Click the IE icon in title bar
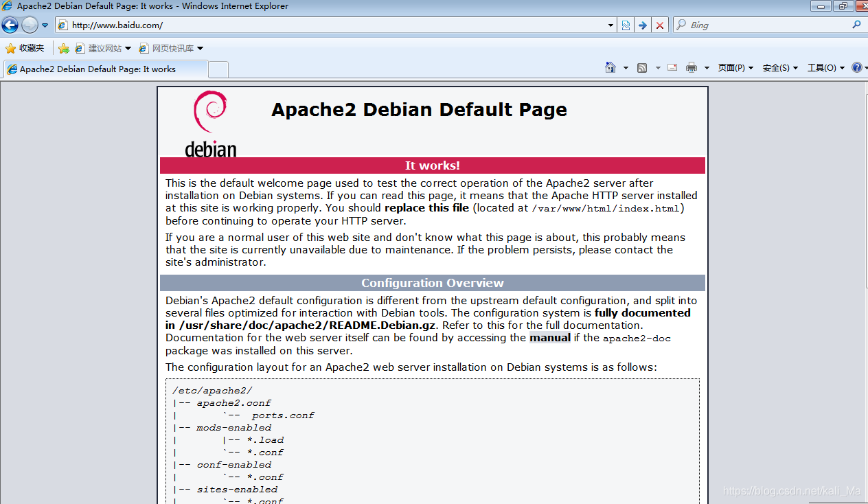Image resolution: width=868 pixels, height=504 pixels. tap(8, 6)
